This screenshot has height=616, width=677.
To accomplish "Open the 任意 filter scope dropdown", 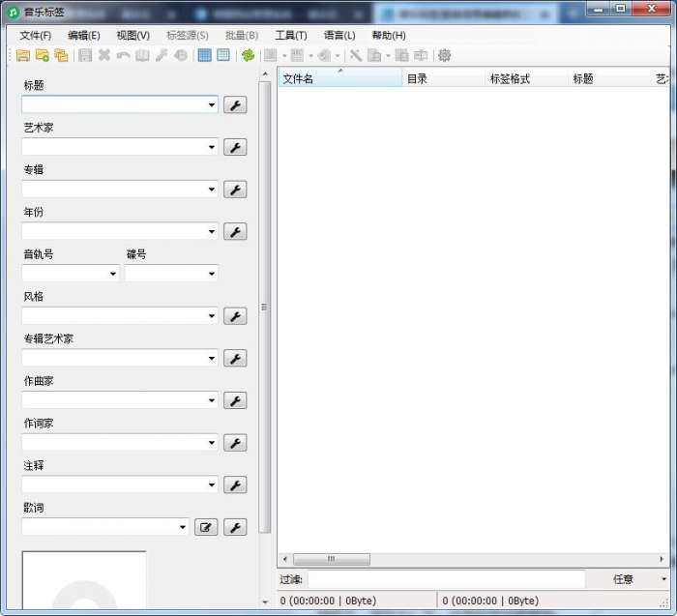I will (x=664, y=579).
